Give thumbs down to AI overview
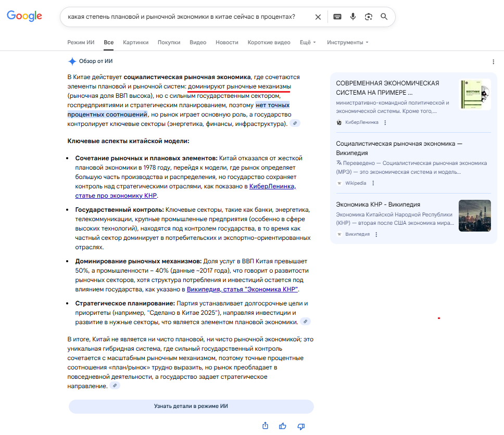504x435 pixels. tap(301, 426)
